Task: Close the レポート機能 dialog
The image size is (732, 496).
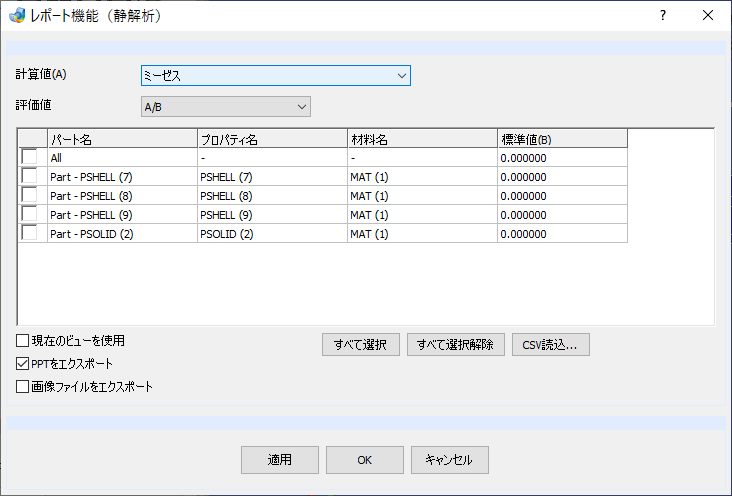Action: [708, 15]
